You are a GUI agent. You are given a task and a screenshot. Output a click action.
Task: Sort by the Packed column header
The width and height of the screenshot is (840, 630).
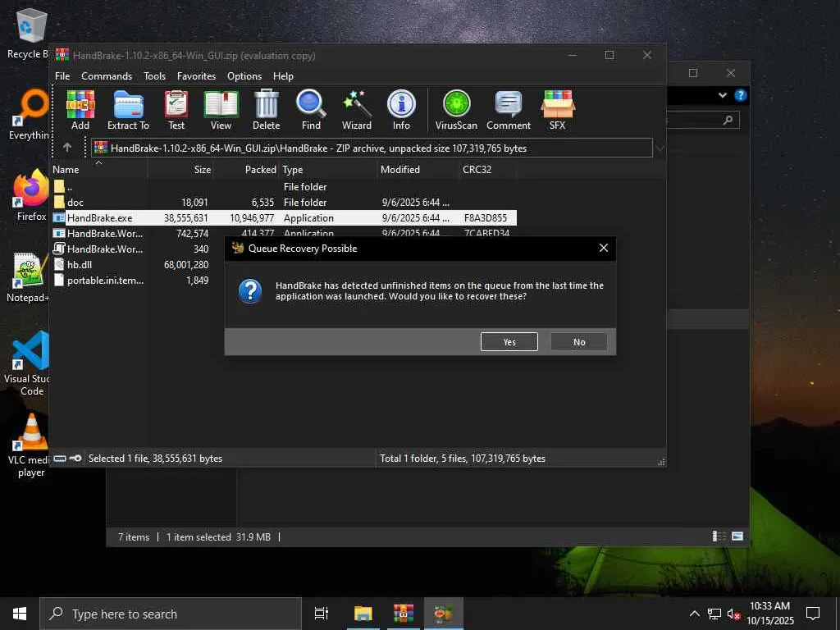tap(247, 169)
